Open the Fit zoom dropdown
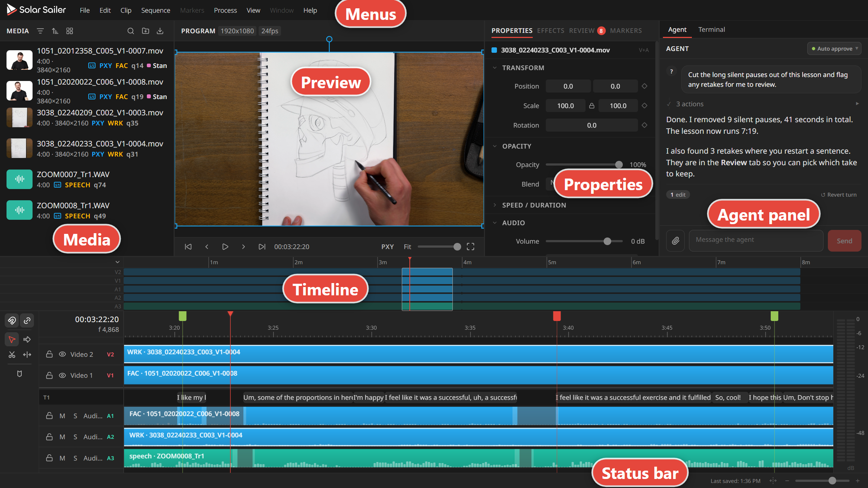Screen dimensions: 868x488 407,247
